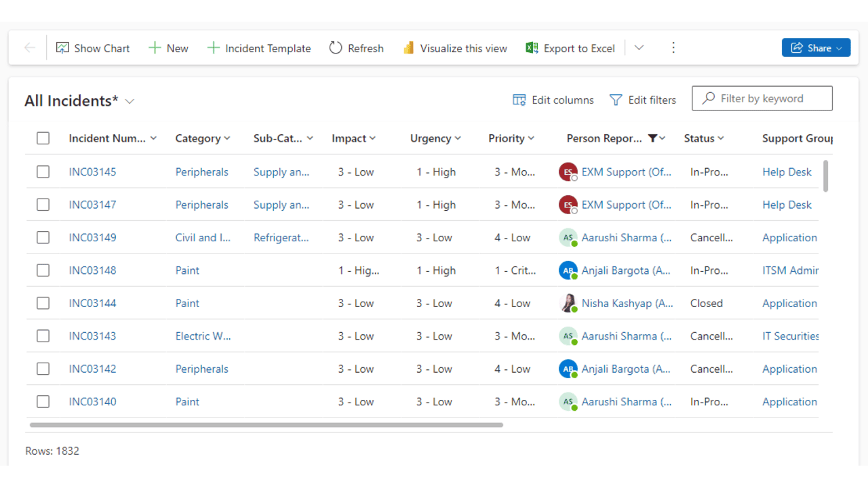Open the Priority column header menu
This screenshot has height=488, width=868.
coord(511,138)
